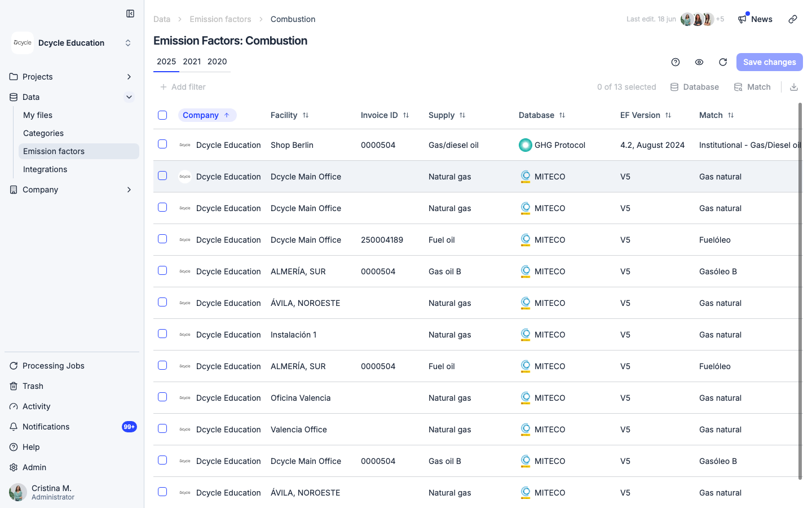This screenshot has width=812, height=508.
Task: Click Add filter
Action: click(x=183, y=87)
